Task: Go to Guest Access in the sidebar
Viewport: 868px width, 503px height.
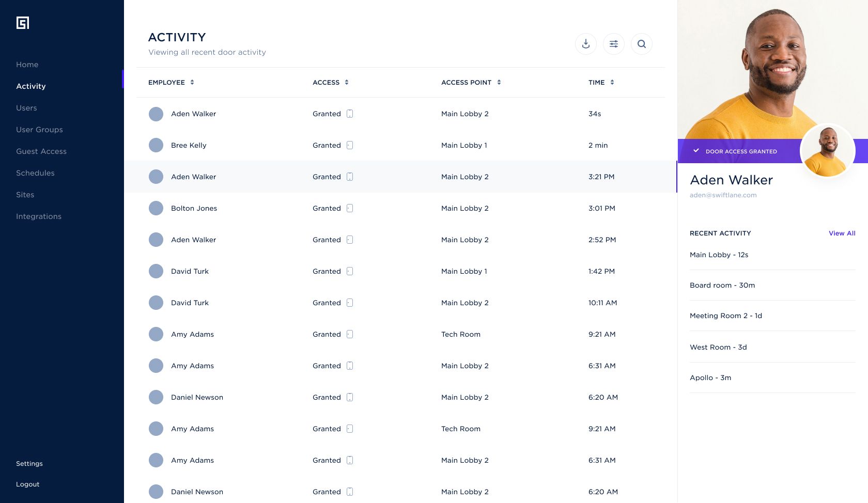Action: [41, 151]
